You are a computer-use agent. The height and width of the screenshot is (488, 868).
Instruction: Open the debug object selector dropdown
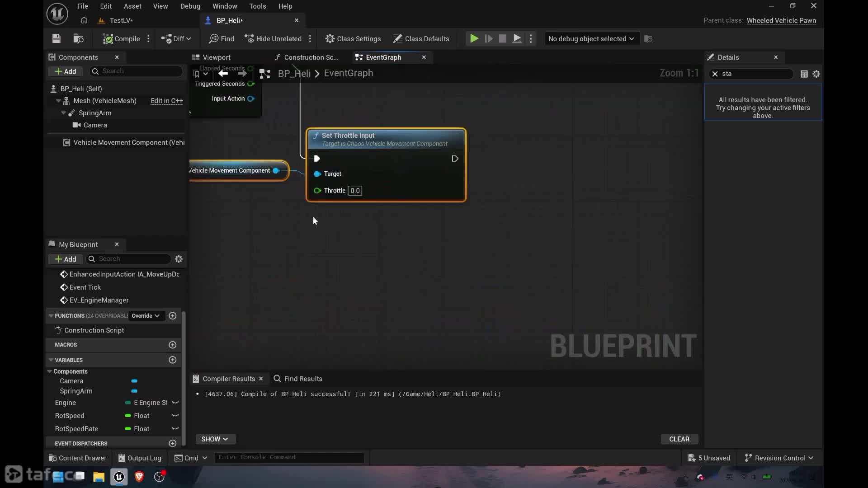591,39
